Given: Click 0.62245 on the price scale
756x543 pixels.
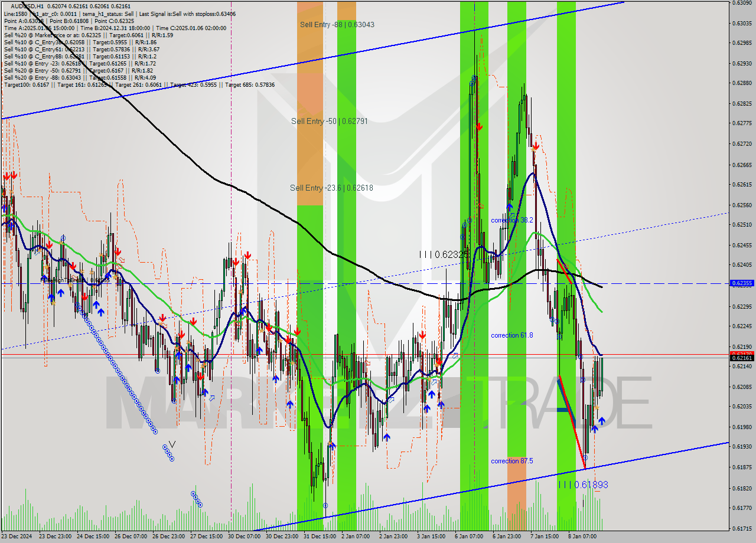Looking at the screenshot, I should [x=742, y=326].
